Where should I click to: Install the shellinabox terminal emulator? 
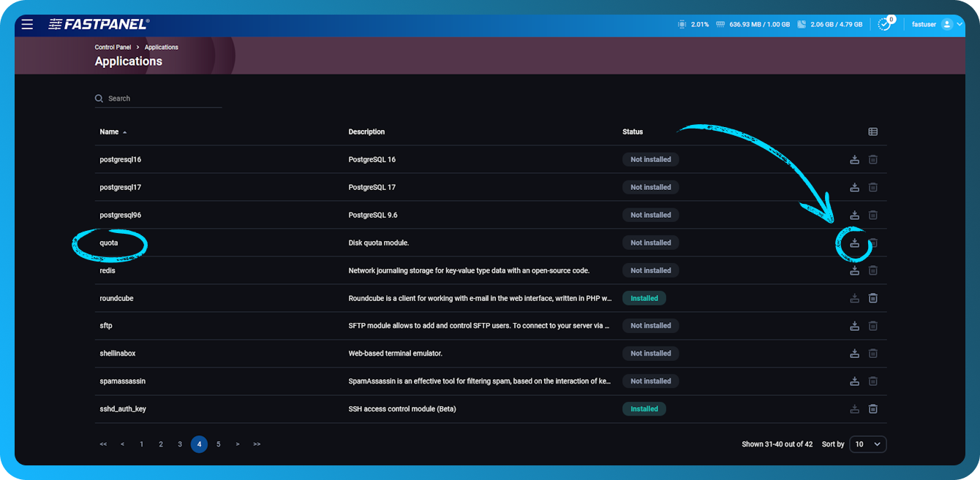[x=854, y=353]
